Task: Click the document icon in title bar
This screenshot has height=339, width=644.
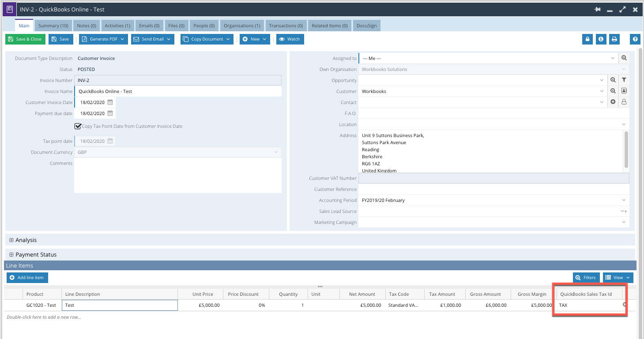Action: point(9,9)
